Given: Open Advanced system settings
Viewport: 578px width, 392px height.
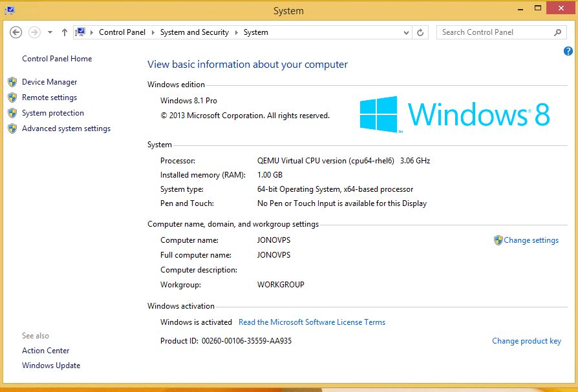Looking at the screenshot, I should point(67,129).
